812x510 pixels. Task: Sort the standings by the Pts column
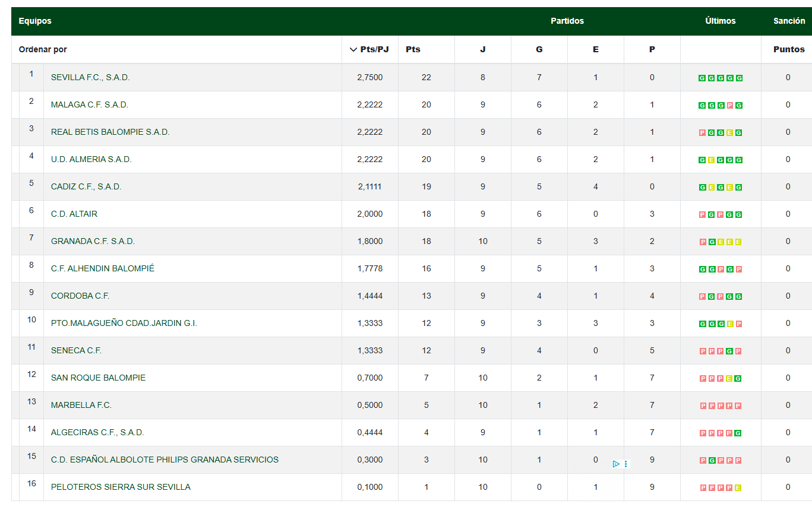click(413, 49)
